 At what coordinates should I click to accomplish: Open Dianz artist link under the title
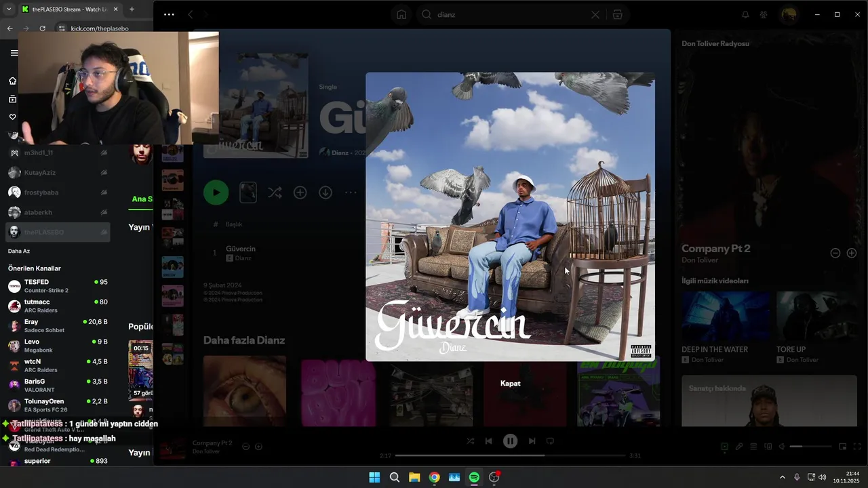click(x=340, y=153)
